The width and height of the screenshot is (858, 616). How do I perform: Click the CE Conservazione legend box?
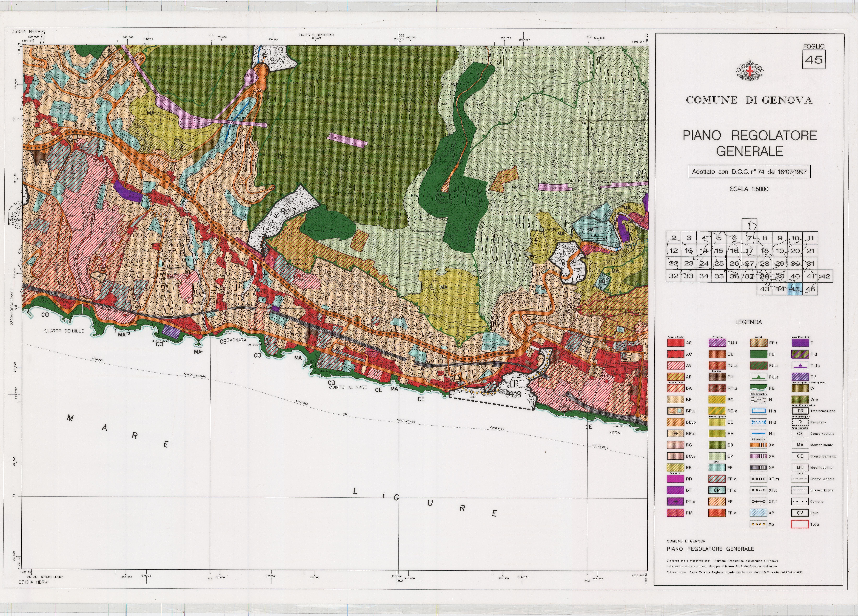point(800,434)
